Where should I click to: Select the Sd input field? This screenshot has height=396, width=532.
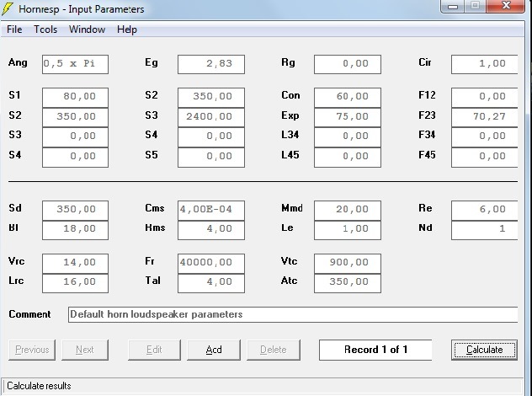click(x=75, y=211)
